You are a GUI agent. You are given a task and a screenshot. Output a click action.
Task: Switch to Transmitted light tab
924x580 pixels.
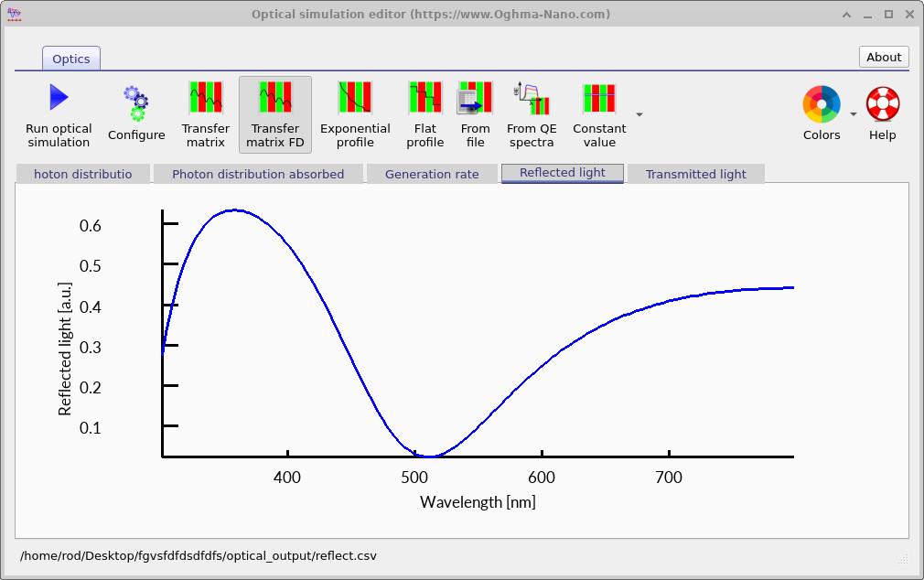[x=696, y=174]
